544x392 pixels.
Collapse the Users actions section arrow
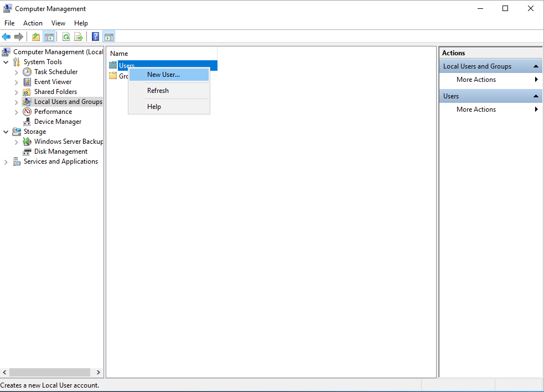click(x=536, y=96)
